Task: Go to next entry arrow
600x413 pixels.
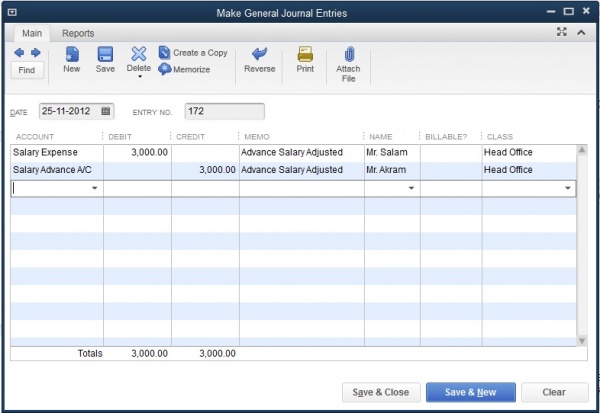Action: tap(35, 52)
